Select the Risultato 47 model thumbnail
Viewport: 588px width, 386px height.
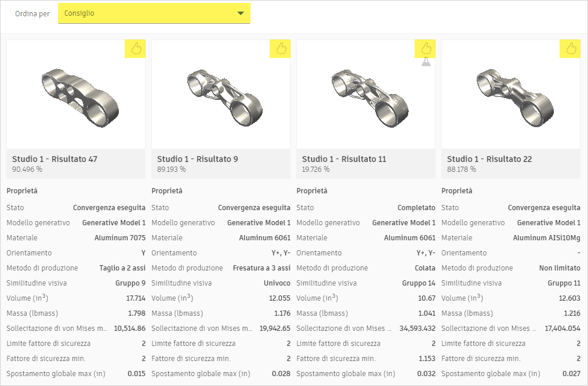[x=76, y=95]
